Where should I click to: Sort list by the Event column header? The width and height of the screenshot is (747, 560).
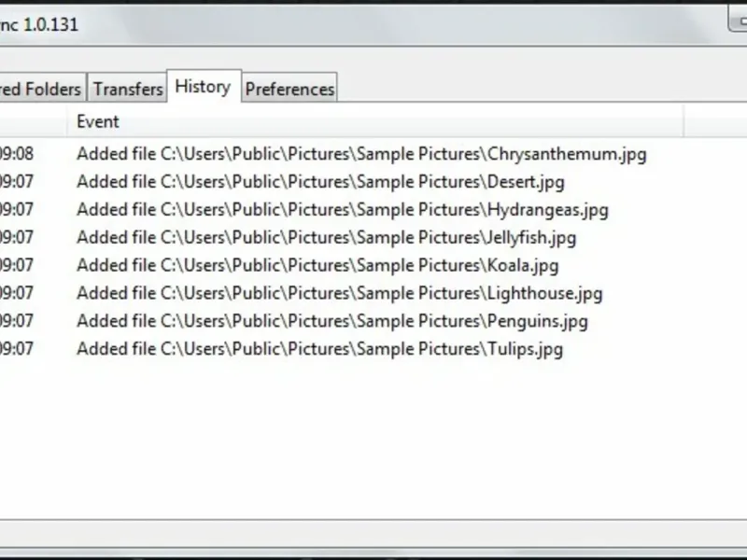[x=373, y=121]
